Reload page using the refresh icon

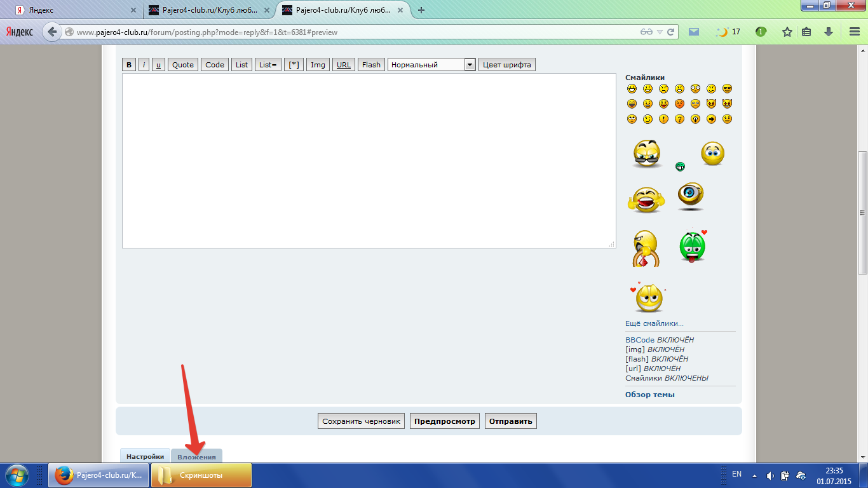pos(670,32)
